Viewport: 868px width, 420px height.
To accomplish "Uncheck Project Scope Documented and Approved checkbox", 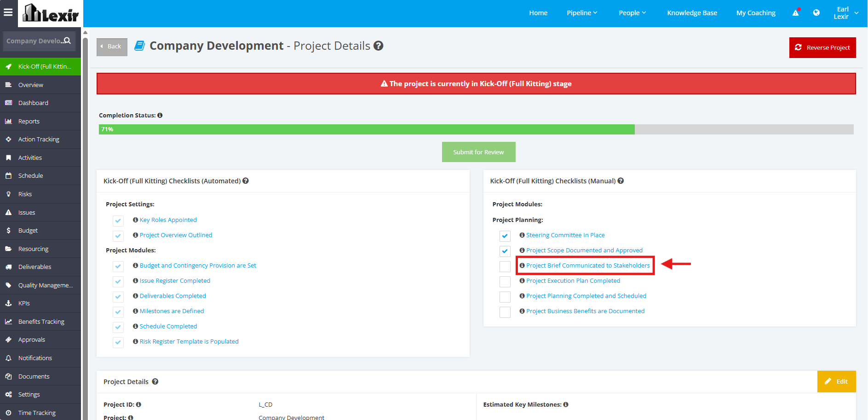I will click(x=505, y=251).
